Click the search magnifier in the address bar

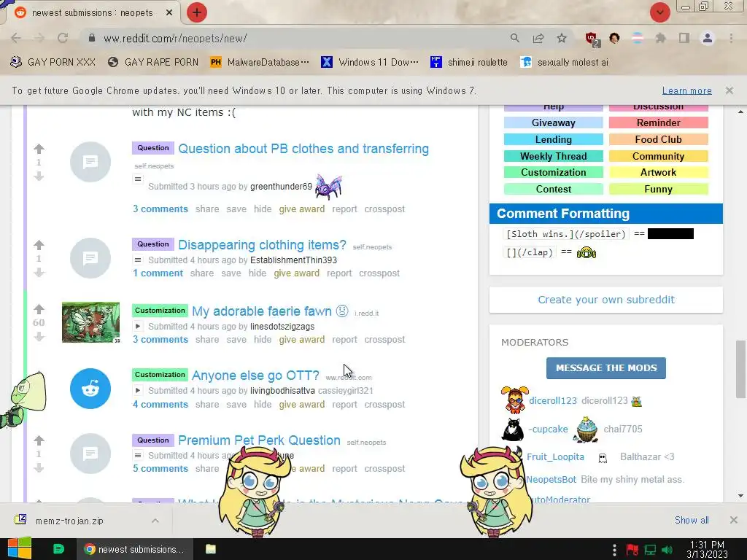pos(514,38)
